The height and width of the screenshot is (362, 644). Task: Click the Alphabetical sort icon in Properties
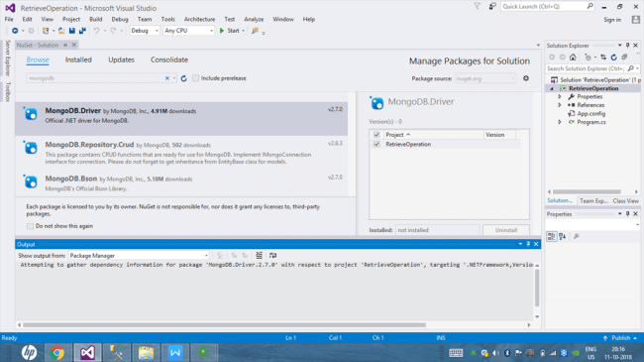[563, 236]
